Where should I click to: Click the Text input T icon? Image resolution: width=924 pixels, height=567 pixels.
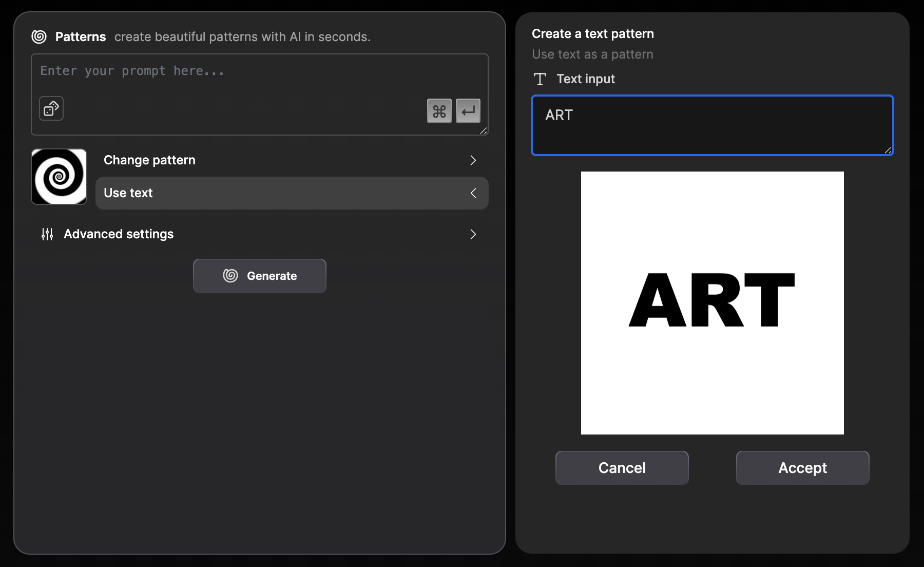coord(540,79)
